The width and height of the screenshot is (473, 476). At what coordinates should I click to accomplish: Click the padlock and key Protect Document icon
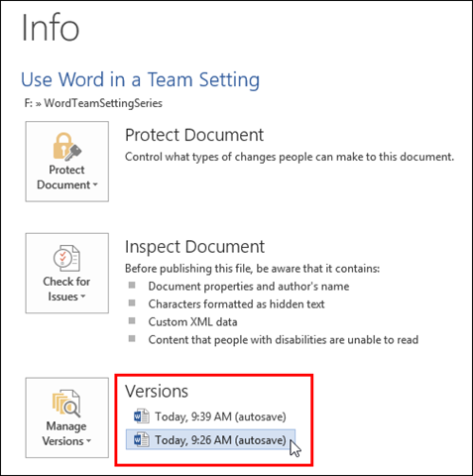[x=67, y=146]
